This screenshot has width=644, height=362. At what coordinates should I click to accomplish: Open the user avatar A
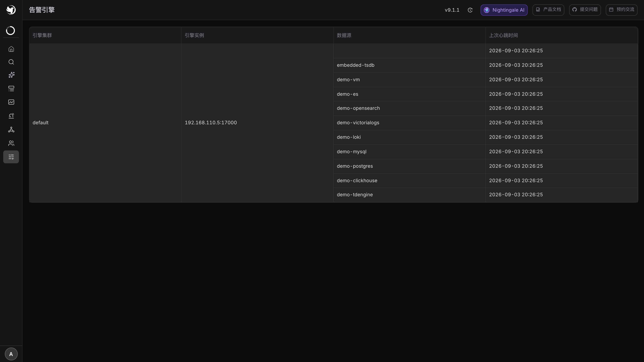11,354
